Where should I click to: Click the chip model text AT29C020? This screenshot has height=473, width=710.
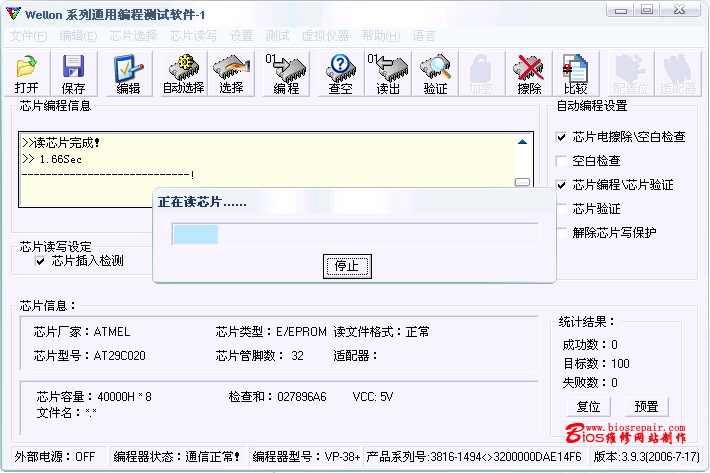[120, 356]
